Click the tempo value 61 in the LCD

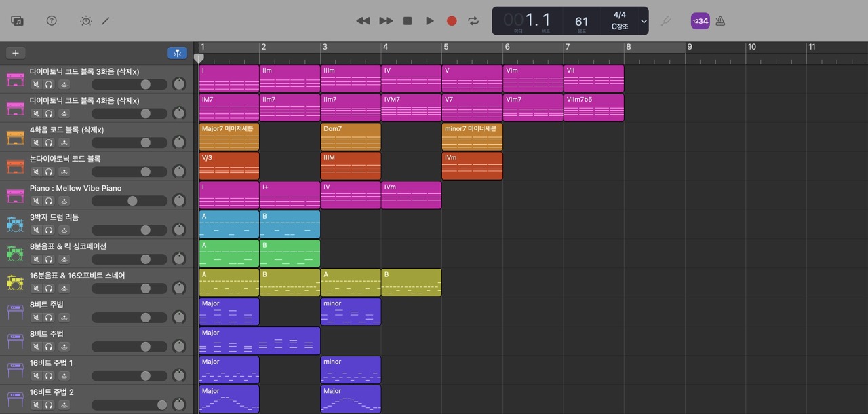(x=582, y=22)
